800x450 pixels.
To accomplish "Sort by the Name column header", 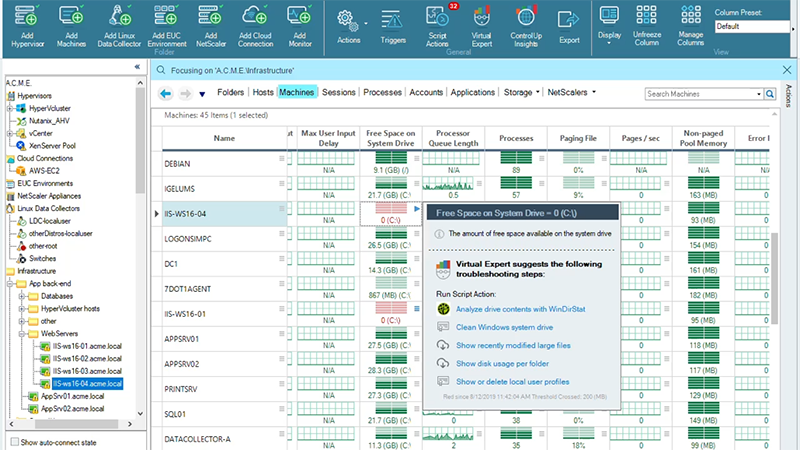I will click(224, 138).
